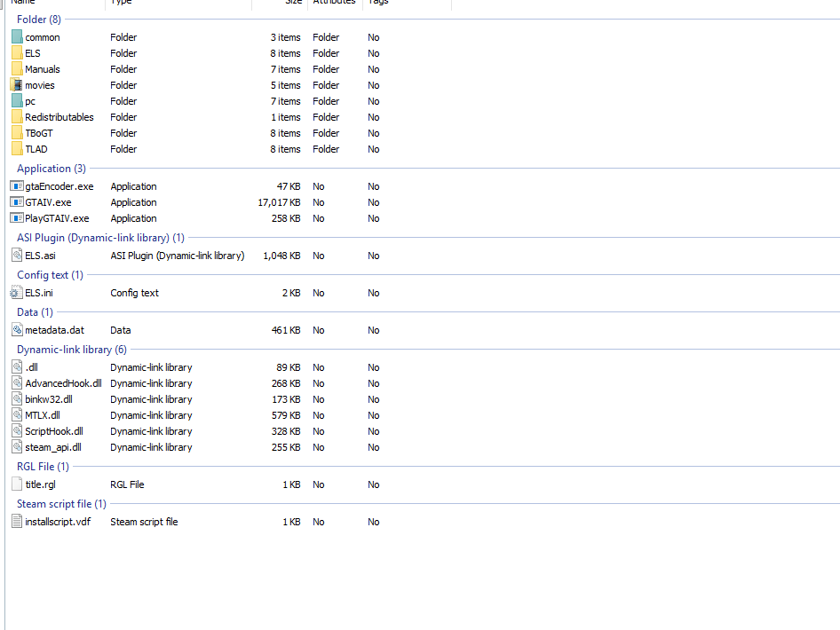Click the 1,048 KB size value
The height and width of the screenshot is (630, 840).
coord(281,256)
